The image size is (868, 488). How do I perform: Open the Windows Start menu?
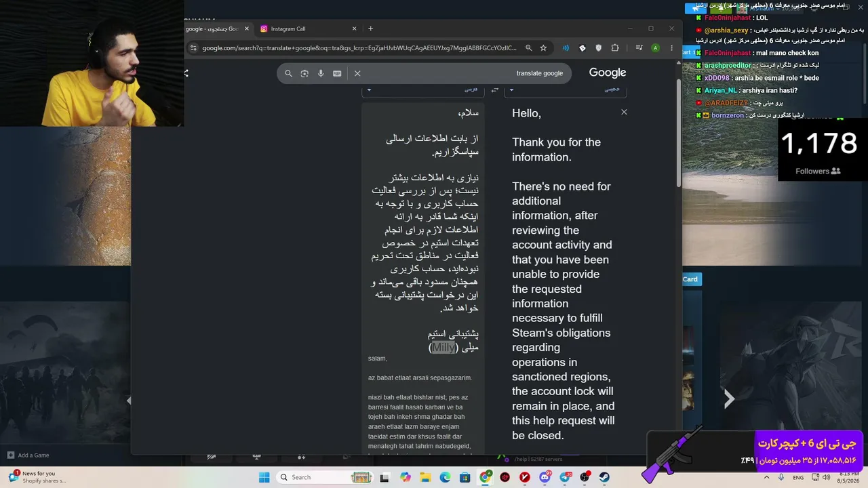(264, 477)
